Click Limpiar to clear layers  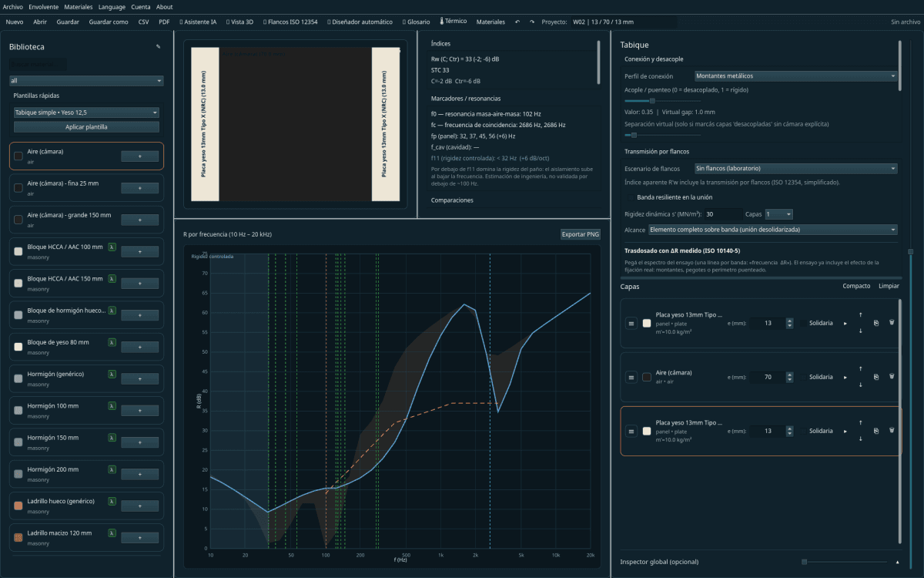tap(889, 286)
